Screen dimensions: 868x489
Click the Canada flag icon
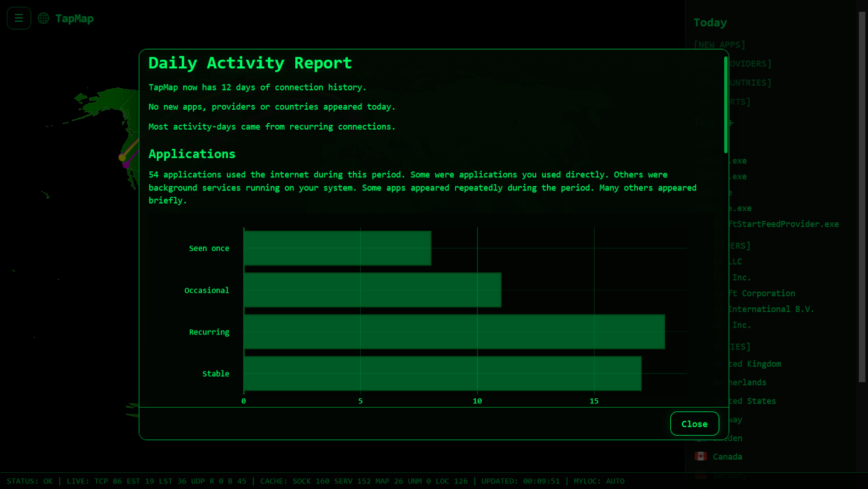coord(701,456)
